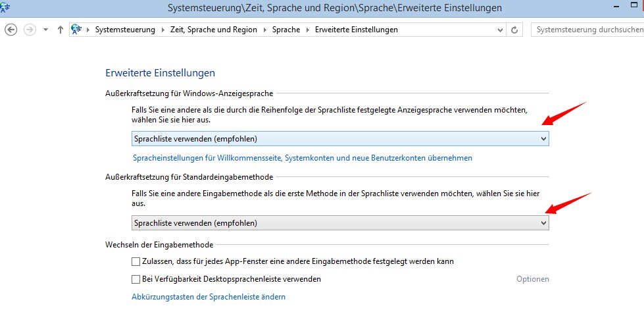Refresh the page with the reload icon
The width and height of the screenshot is (644, 310).
(x=514, y=30)
